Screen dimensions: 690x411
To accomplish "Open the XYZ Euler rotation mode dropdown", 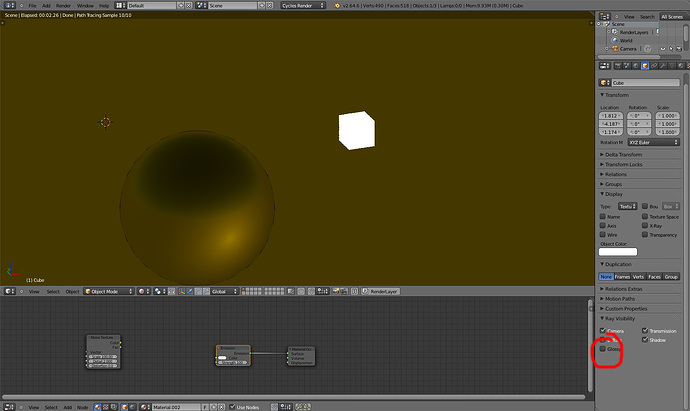I will click(653, 142).
